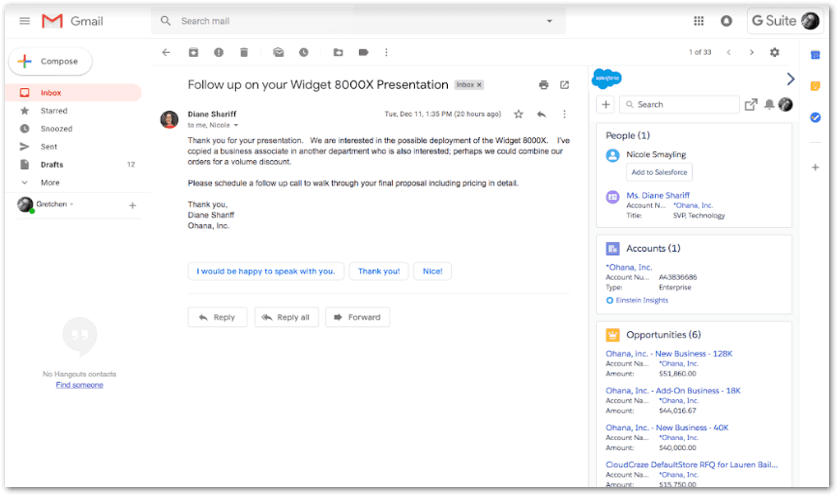
Task: Show recipient details dropdown arrow
Action: 239,125
